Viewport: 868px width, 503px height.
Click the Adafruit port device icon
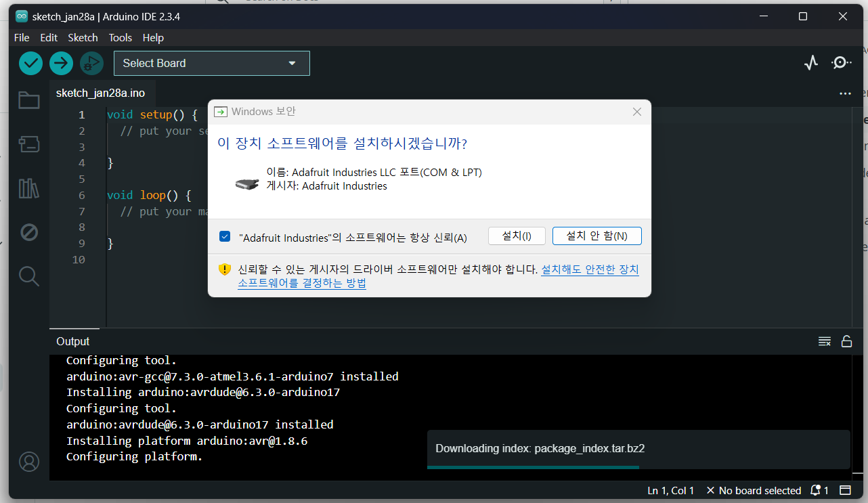tap(247, 183)
